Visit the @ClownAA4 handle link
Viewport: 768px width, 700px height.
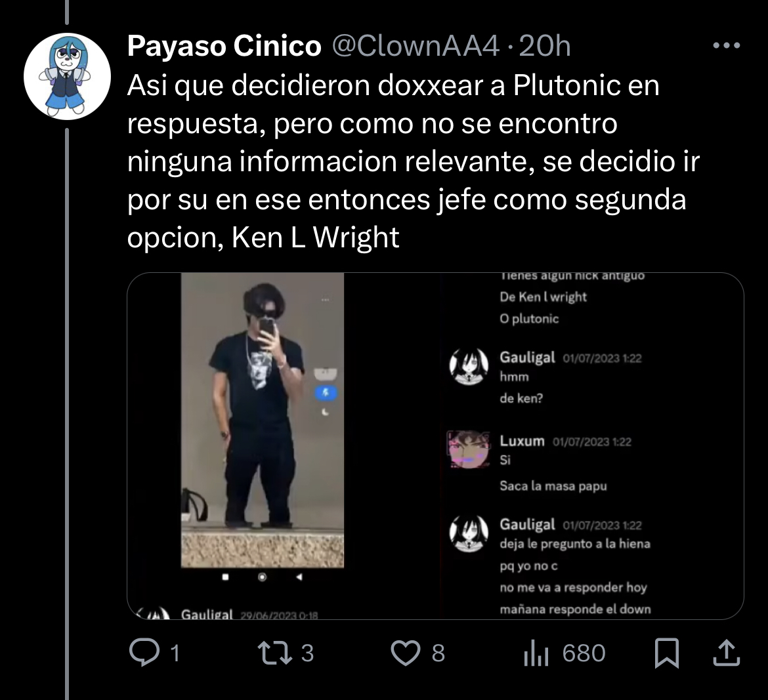pyautogui.click(x=416, y=46)
